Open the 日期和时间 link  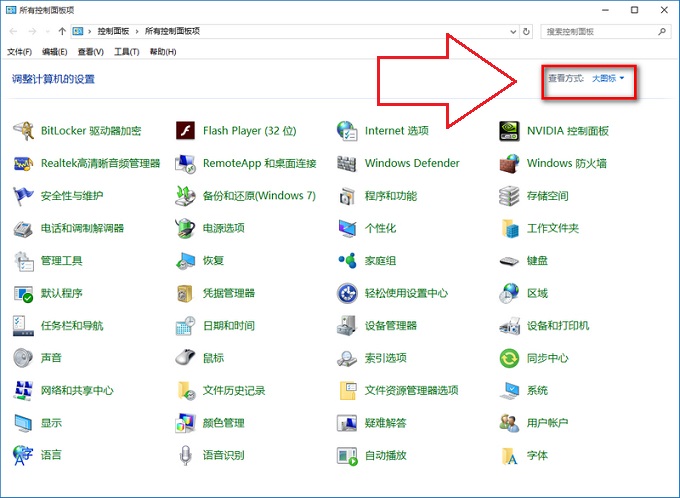(229, 325)
